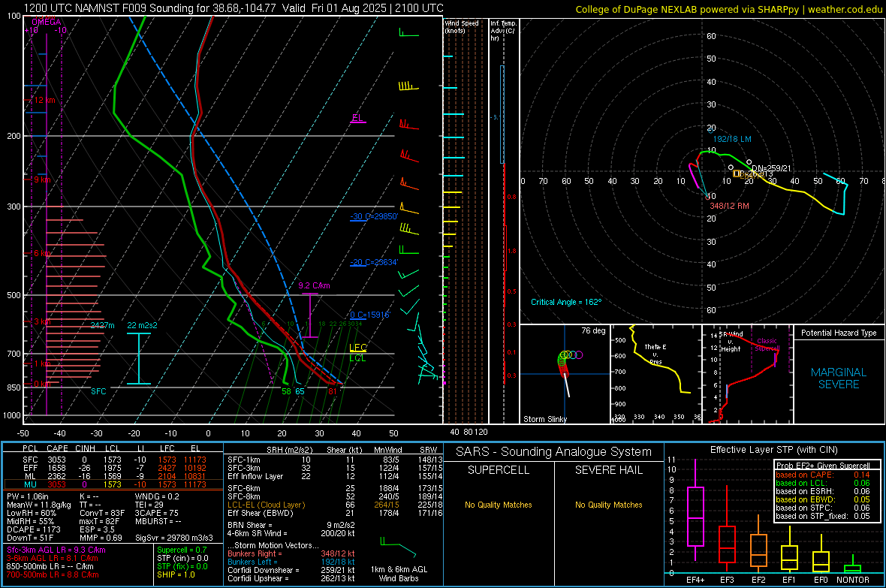Select the ML parcel row in the table
The image size is (886, 588).
(113, 476)
